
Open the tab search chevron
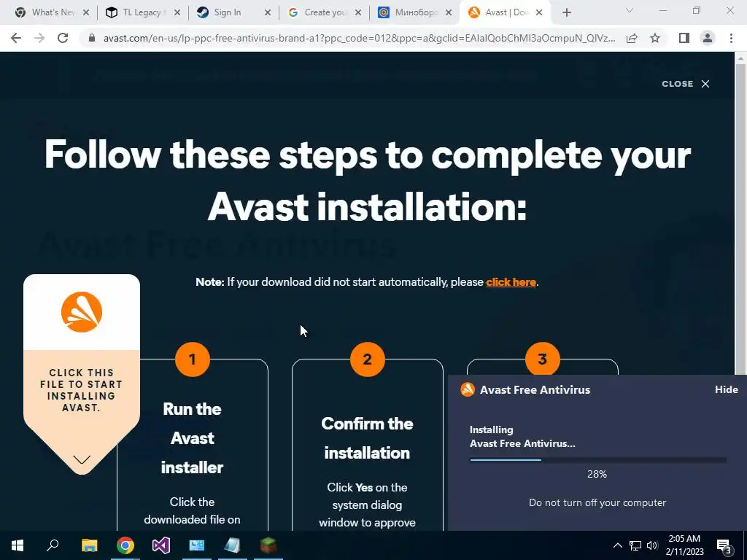coord(630,10)
